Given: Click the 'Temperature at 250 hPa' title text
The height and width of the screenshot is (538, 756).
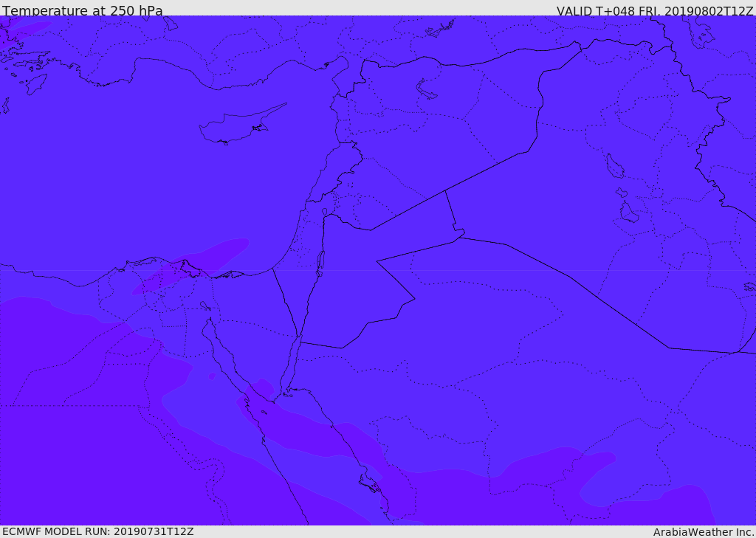Looking at the screenshot, I should click(83, 10).
